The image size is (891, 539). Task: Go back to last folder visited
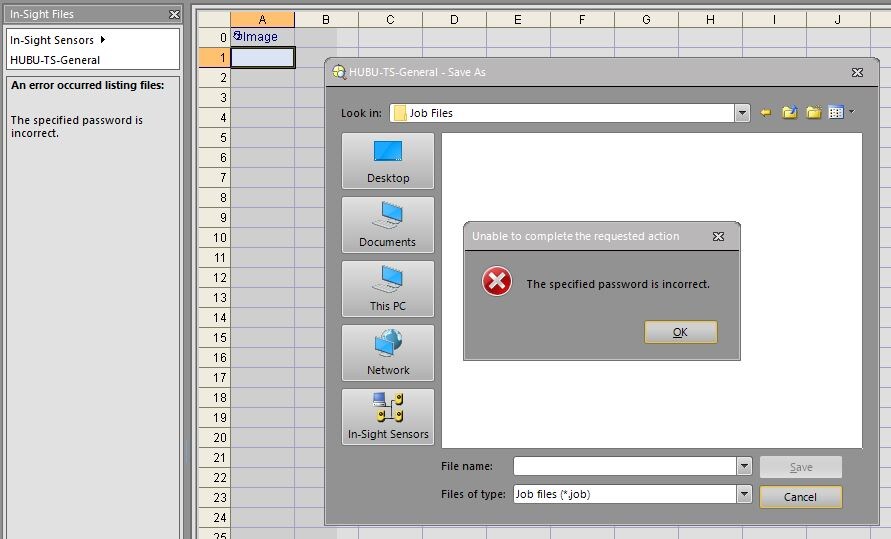pyautogui.click(x=766, y=113)
